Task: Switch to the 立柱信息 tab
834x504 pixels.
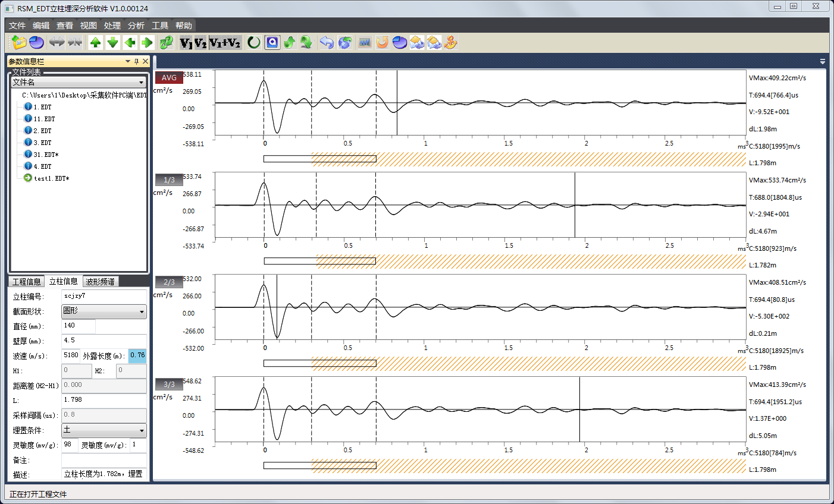Action: [x=63, y=282]
